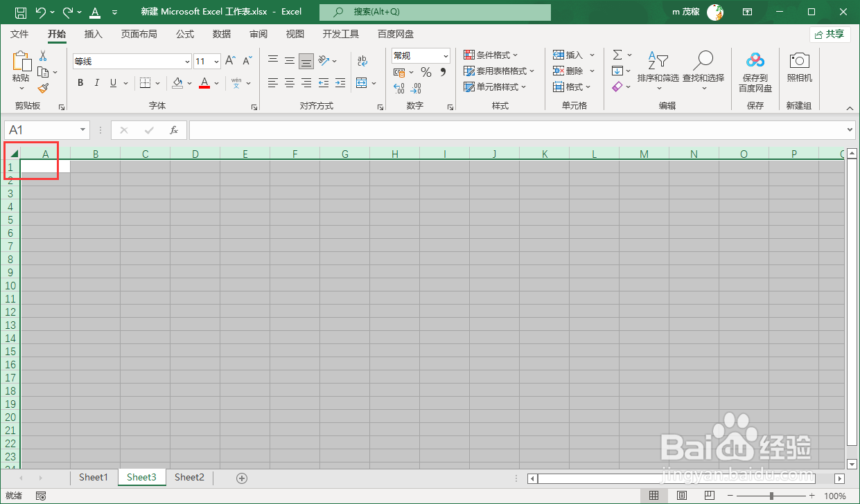
Task: Click the Borders icon
Action: (145, 83)
